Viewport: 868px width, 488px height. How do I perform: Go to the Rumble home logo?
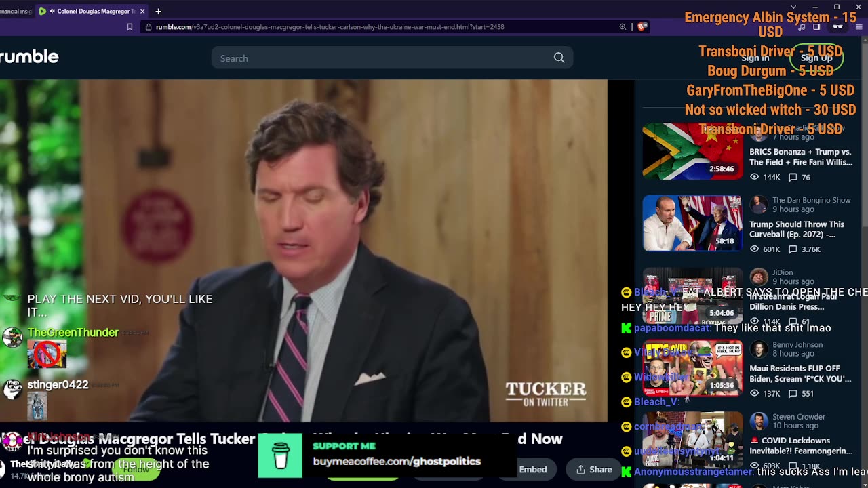click(29, 57)
